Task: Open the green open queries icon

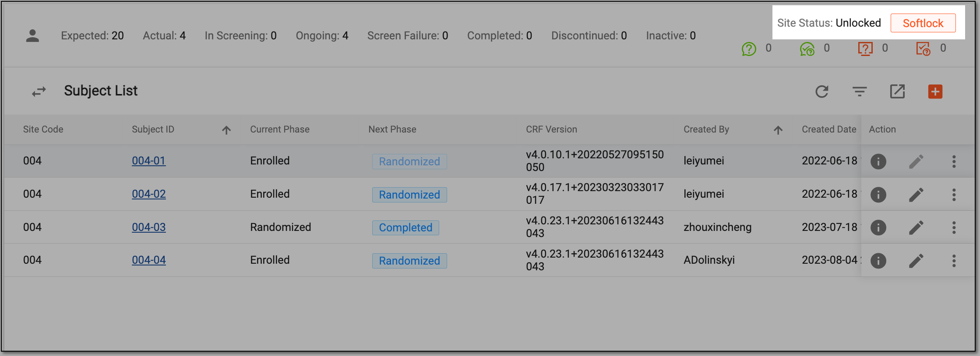Action: click(749, 49)
